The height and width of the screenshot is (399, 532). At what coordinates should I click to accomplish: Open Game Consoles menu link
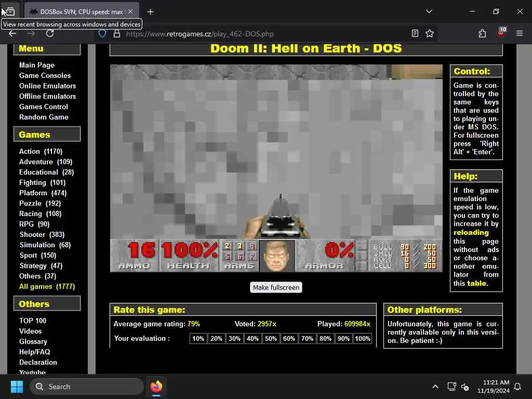(x=45, y=75)
